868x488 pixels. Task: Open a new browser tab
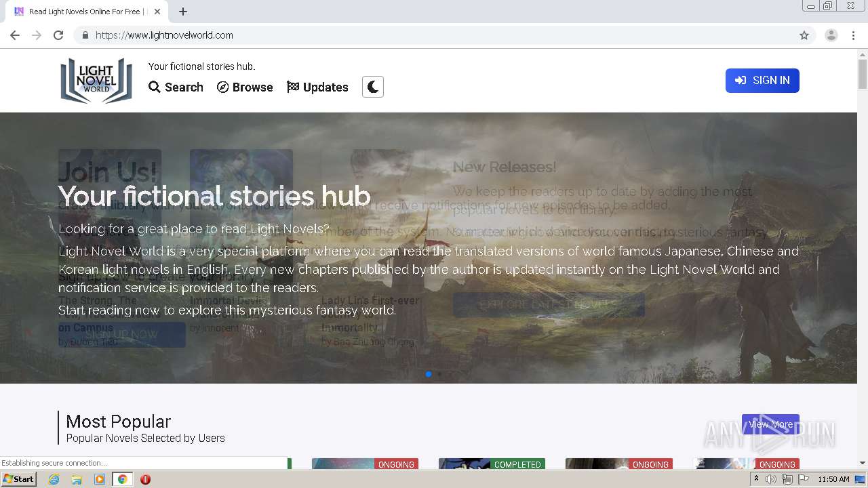pos(183,12)
